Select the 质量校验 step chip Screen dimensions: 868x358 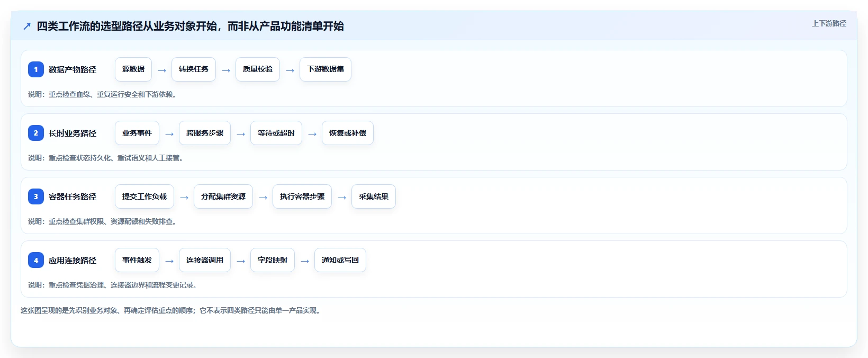pos(258,69)
